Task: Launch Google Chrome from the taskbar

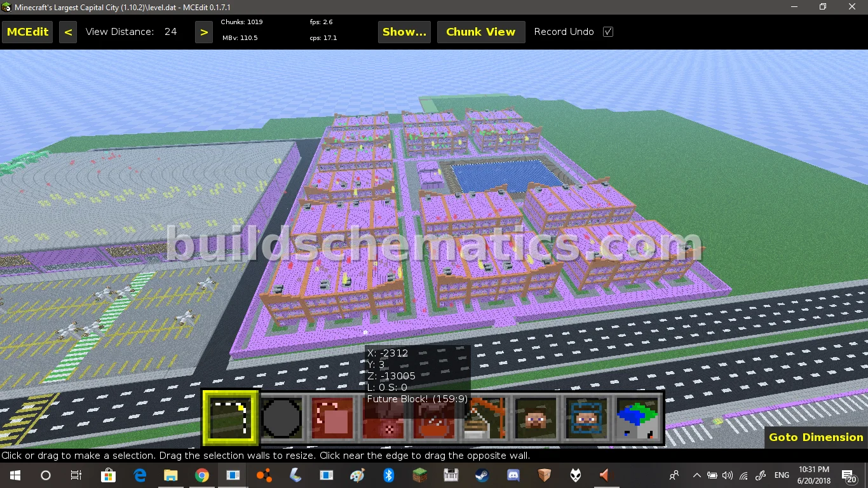Action: (202, 475)
